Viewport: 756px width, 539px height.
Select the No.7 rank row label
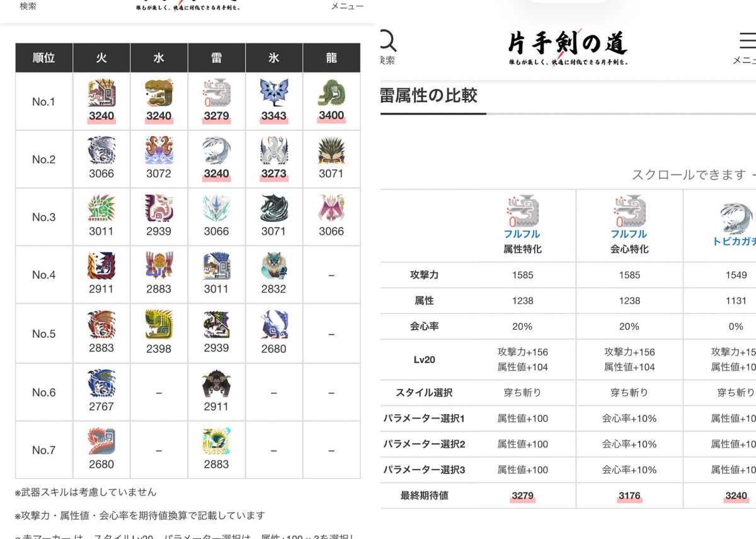[44, 450]
